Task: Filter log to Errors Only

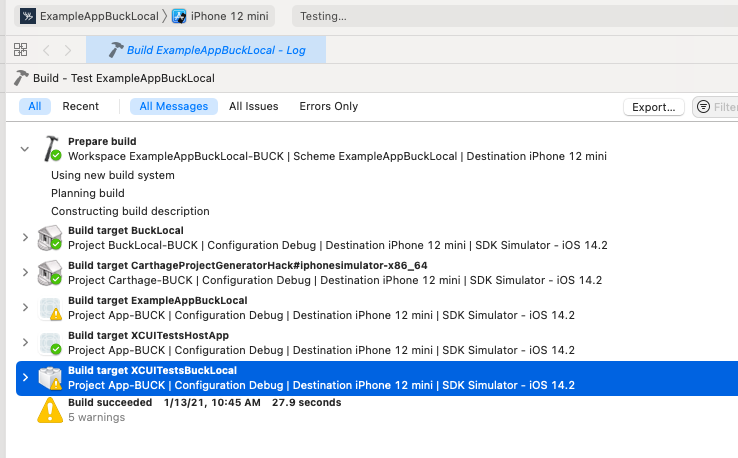Action: click(329, 106)
